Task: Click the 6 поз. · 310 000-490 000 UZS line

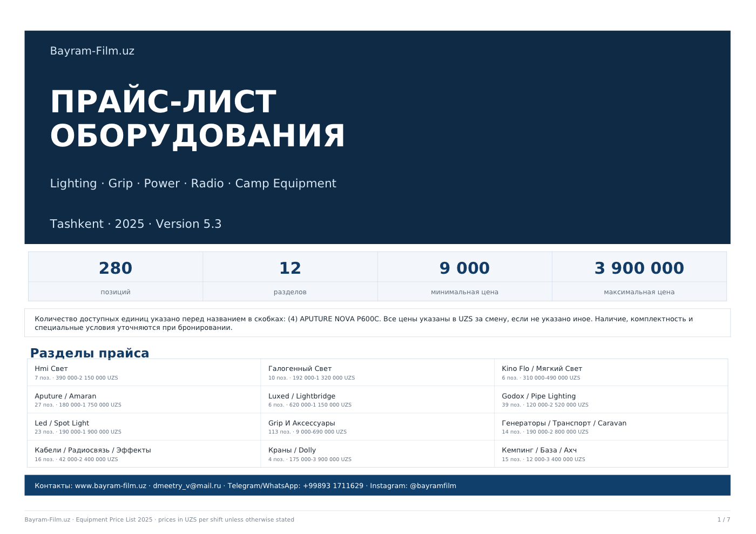Action: pos(541,378)
